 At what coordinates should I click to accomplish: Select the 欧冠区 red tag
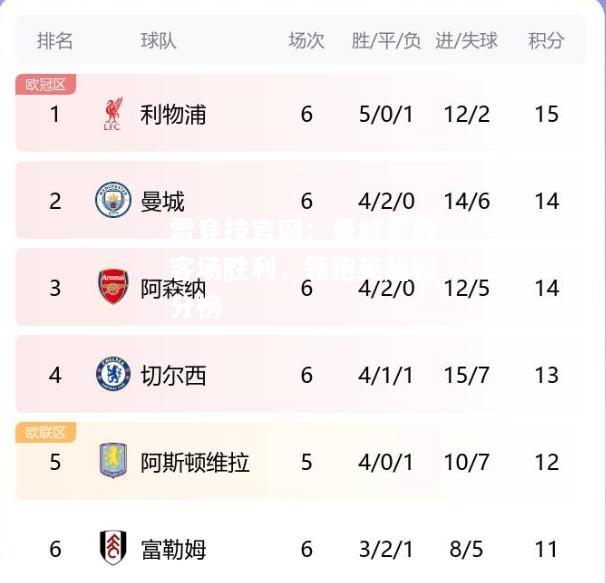[46, 84]
